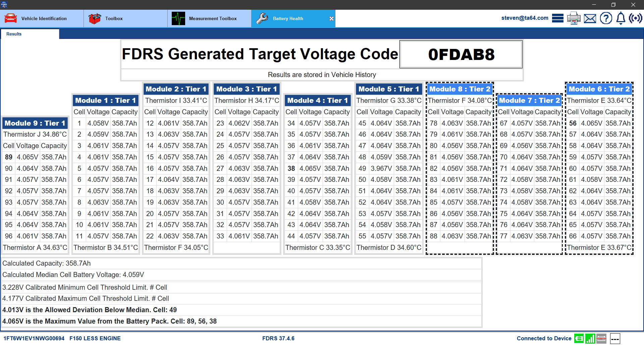Click the help question mark icon
The height and width of the screenshot is (345, 644).
606,18
